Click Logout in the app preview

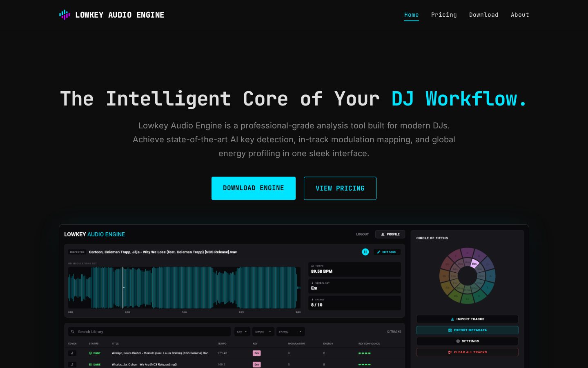362,234
